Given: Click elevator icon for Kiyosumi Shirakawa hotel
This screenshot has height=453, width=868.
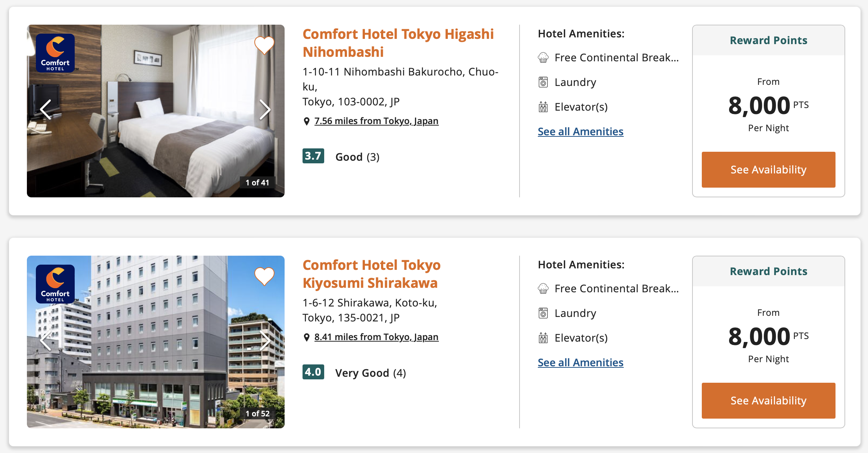Looking at the screenshot, I should (543, 338).
